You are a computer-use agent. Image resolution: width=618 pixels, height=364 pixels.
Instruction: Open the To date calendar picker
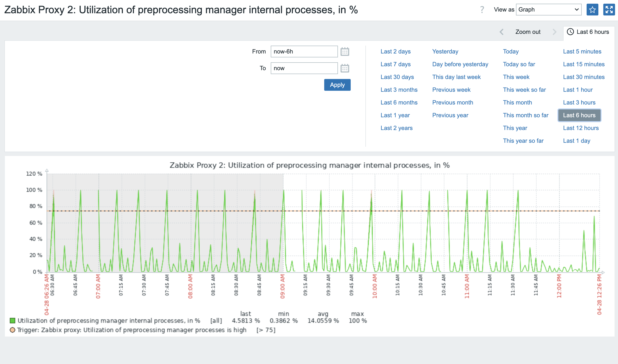click(345, 68)
